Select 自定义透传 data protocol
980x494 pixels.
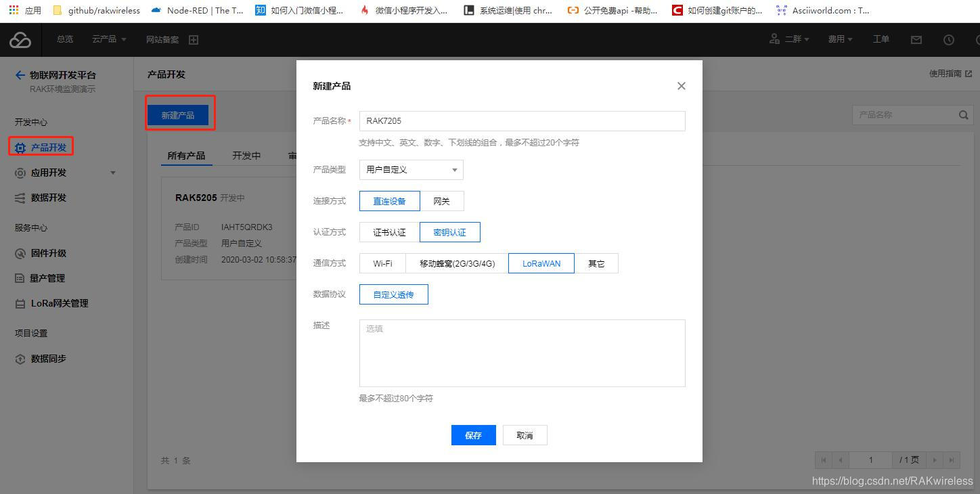click(x=394, y=294)
